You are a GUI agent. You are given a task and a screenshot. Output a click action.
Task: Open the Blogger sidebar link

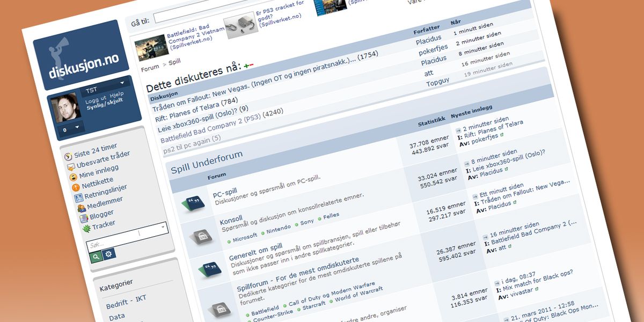tap(101, 215)
